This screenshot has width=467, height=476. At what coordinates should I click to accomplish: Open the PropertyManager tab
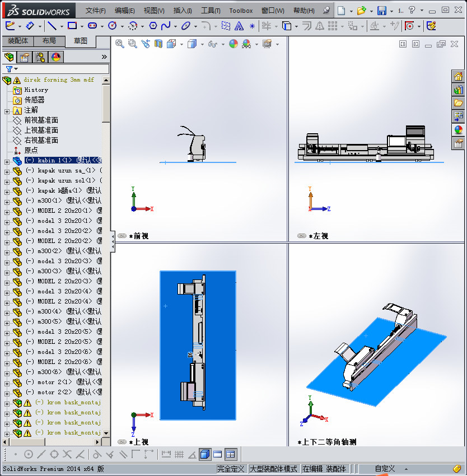[x=24, y=57]
